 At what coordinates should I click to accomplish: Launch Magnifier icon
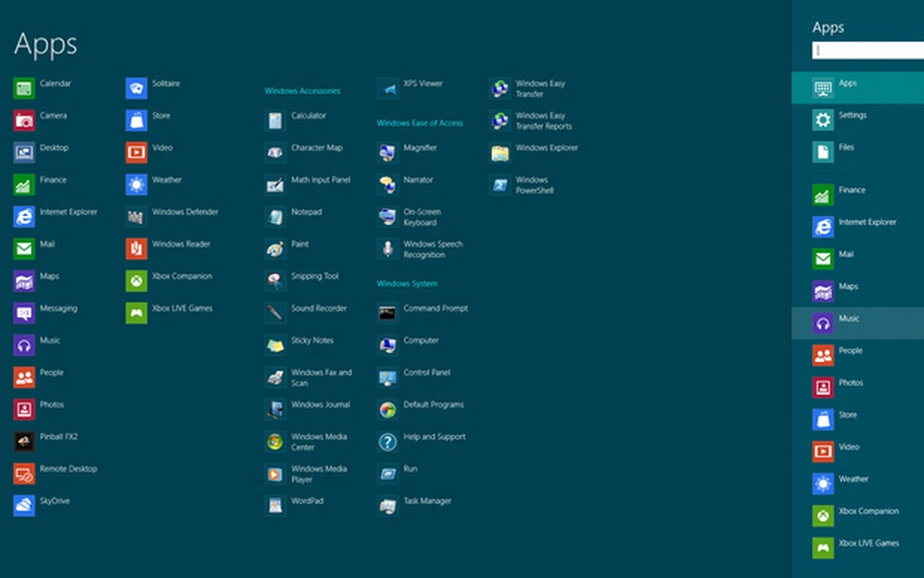tap(388, 153)
